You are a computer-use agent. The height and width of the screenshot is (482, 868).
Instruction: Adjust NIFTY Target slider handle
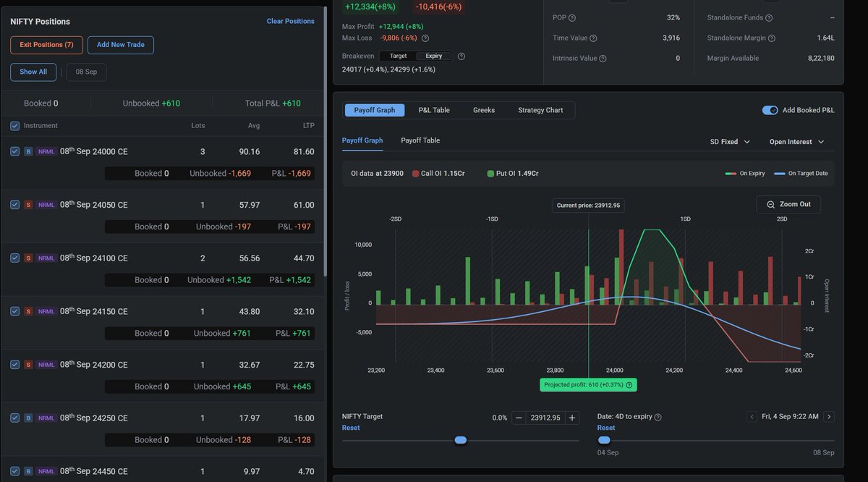pos(461,440)
